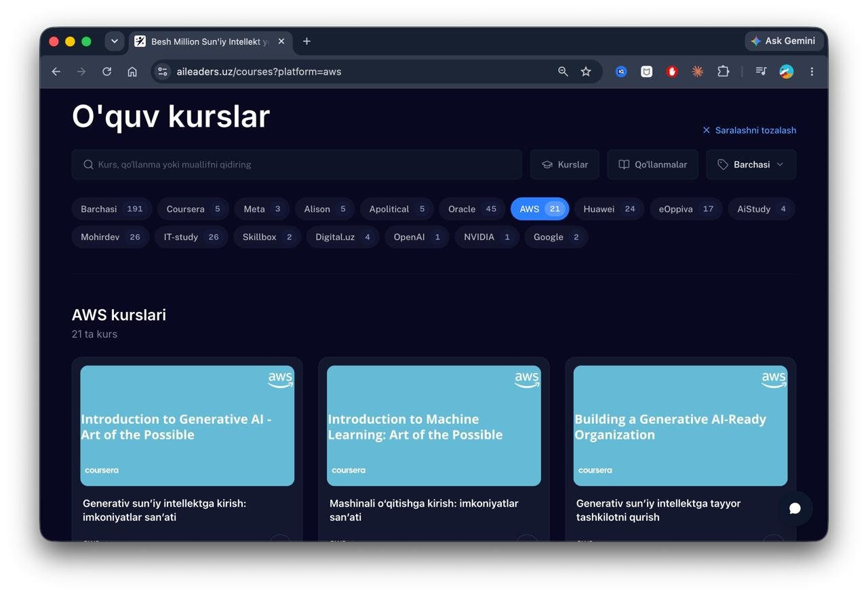Filter by IT-study platform
The width and height of the screenshot is (868, 594).
pos(191,237)
